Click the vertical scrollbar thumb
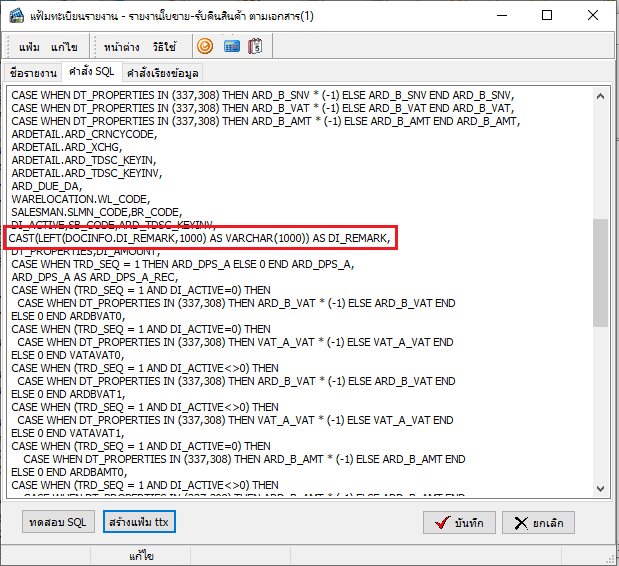The width and height of the screenshot is (619, 566). pos(600,272)
